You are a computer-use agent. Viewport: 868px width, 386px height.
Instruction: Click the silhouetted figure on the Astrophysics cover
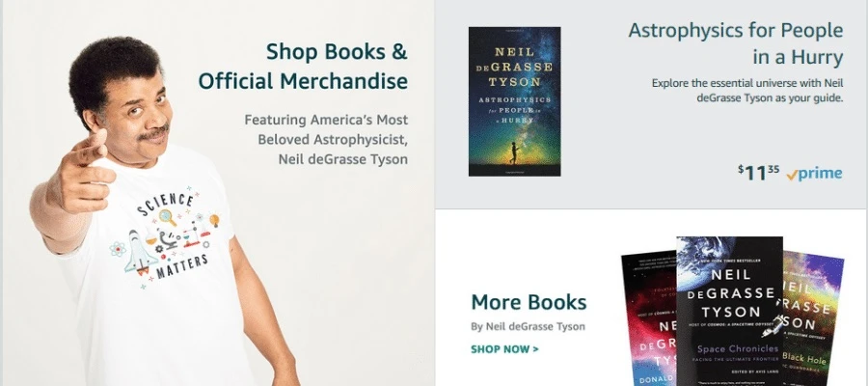click(513, 153)
